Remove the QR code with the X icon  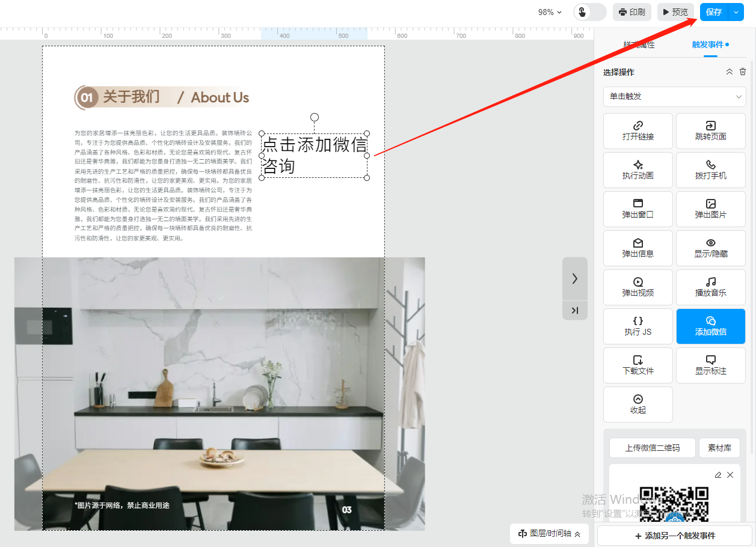730,475
